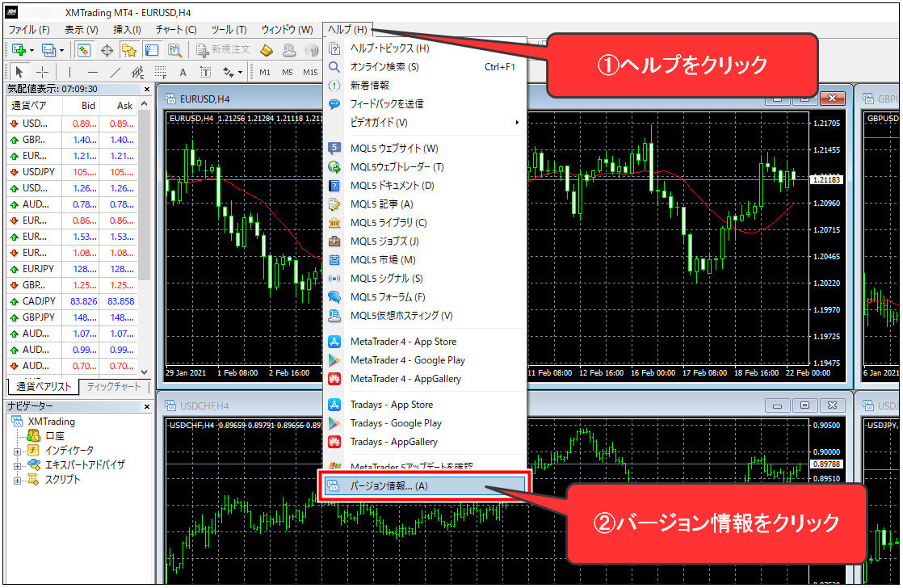Switch chart to M15 timeframe

click(x=310, y=72)
